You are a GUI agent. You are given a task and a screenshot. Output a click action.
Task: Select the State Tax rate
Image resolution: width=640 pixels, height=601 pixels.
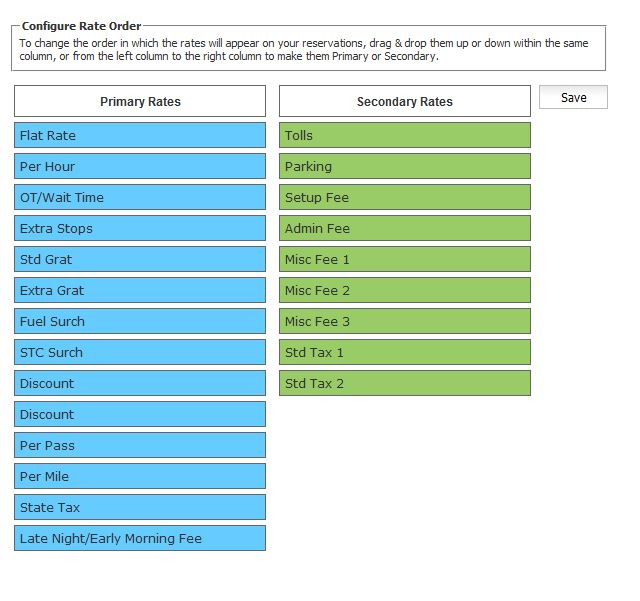140,507
